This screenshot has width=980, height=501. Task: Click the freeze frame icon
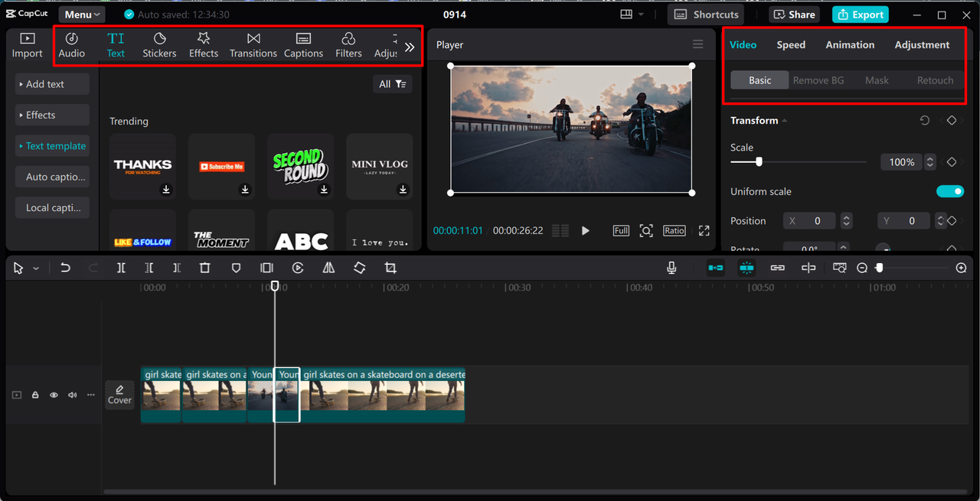coord(266,268)
